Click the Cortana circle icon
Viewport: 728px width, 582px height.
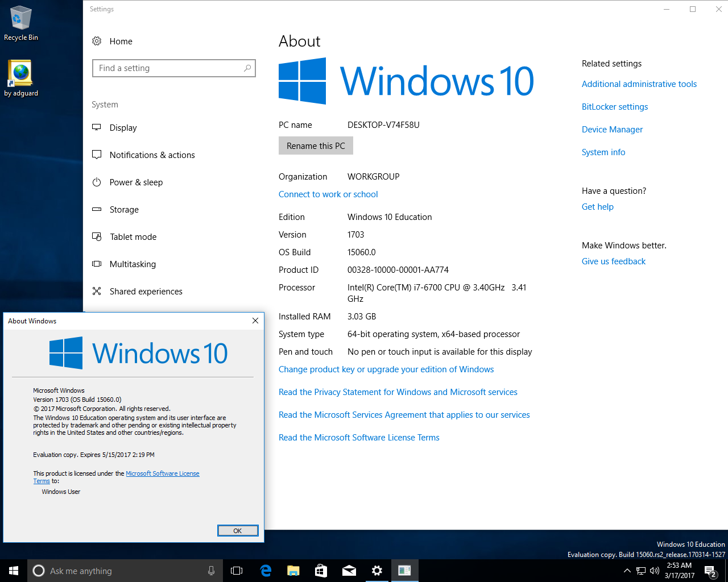(x=39, y=571)
